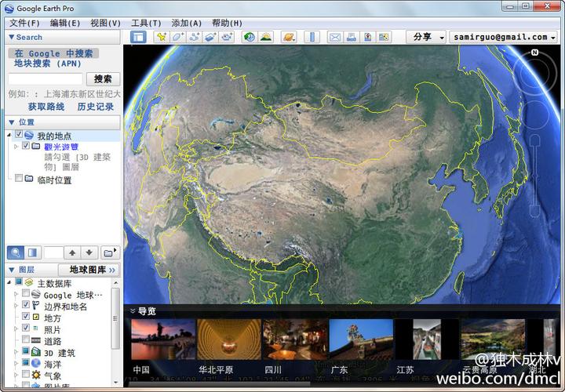Collapse the 位置 panel triangle

click(11, 122)
